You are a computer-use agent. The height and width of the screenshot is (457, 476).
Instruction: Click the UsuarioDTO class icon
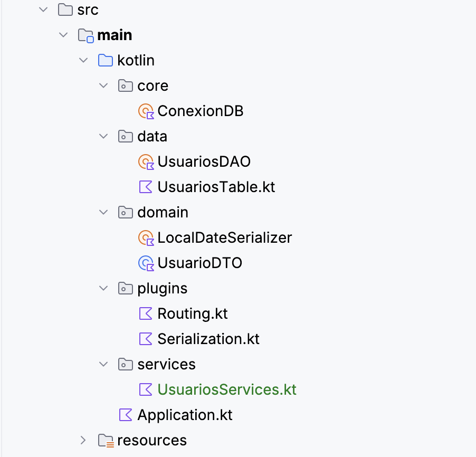pos(146,263)
